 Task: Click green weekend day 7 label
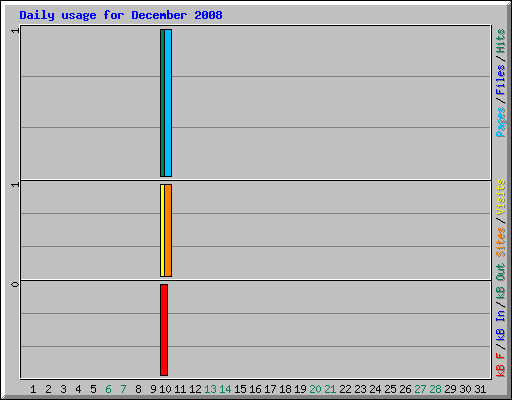(123, 389)
